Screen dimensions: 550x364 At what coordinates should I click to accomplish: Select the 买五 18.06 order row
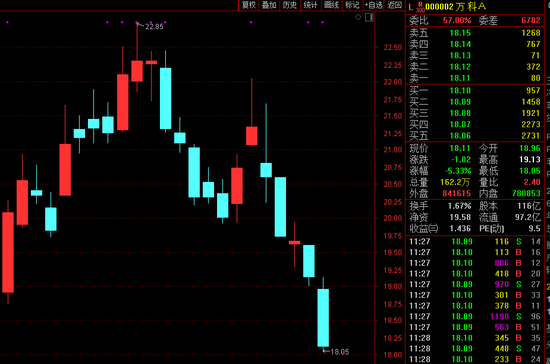[x=475, y=135]
